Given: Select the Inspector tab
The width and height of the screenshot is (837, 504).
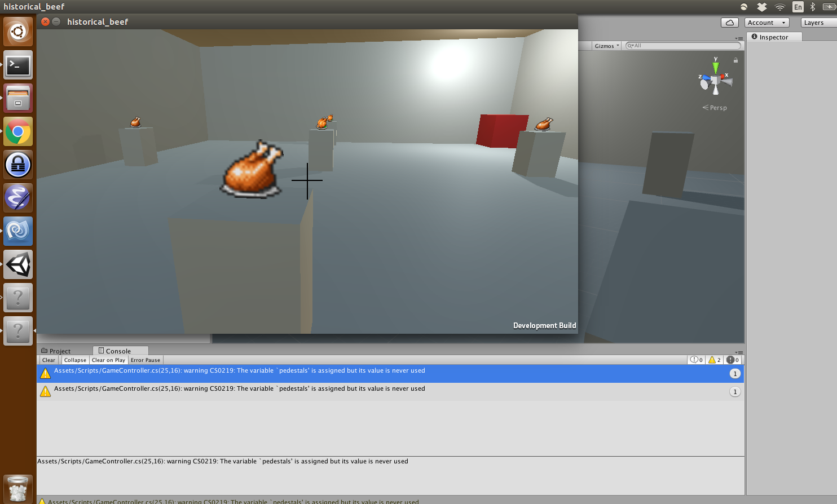Looking at the screenshot, I should [773, 37].
